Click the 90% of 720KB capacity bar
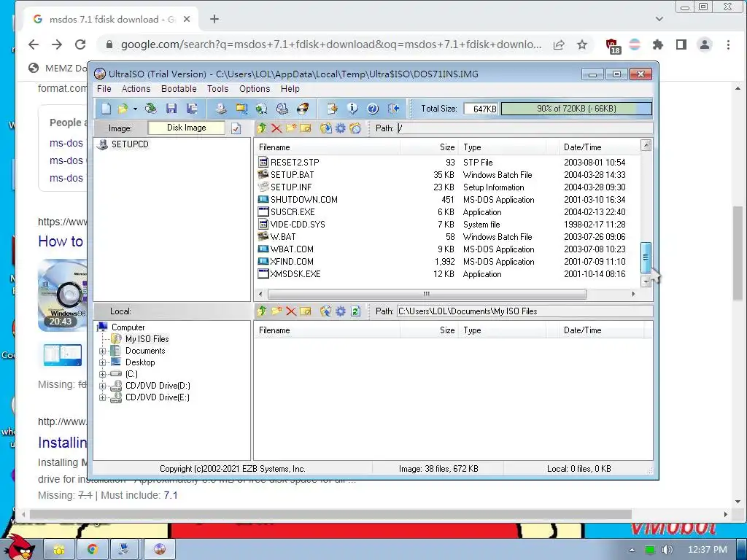 click(x=576, y=109)
